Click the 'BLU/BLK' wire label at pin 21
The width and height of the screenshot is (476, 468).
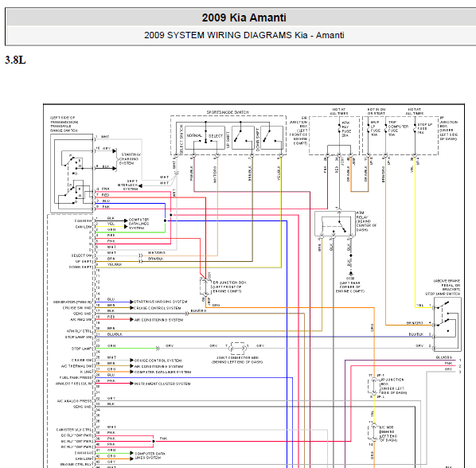coord(115,334)
